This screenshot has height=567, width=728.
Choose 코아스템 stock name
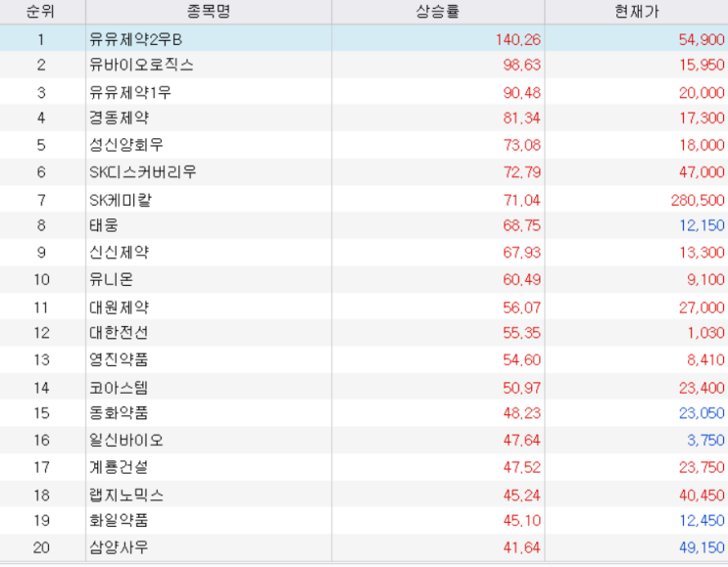(x=119, y=388)
